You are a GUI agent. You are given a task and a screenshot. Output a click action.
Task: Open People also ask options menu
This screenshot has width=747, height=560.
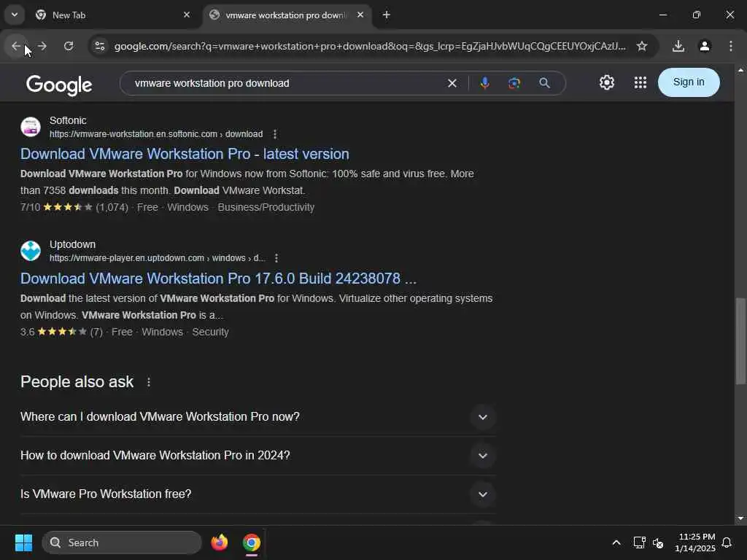point(149,382)
